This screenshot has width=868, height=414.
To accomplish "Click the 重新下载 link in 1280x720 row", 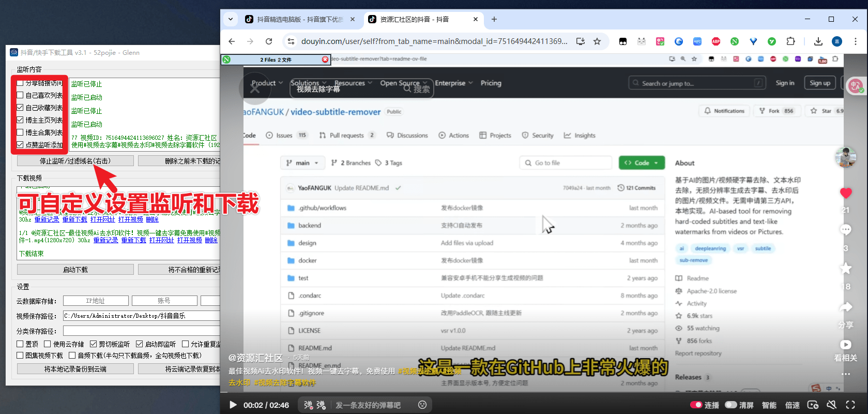I will 133,240.
